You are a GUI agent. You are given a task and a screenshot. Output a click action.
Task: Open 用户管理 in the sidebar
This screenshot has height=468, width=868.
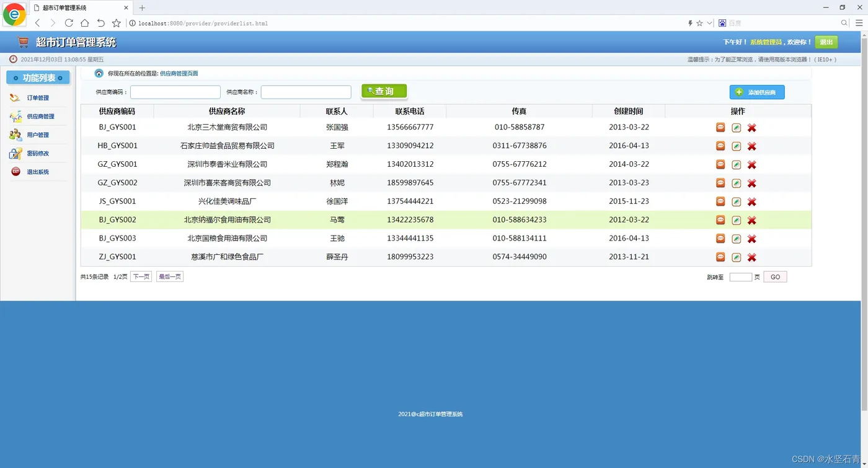click(x=38, y=135)
